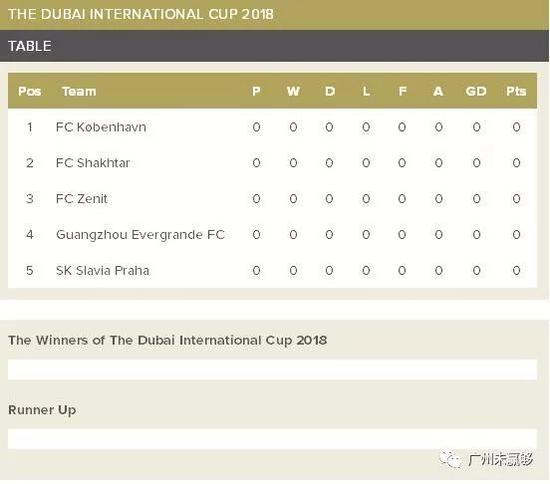Click the Team column header
This screenshot has height=484, width=550.
coord(79,91)
